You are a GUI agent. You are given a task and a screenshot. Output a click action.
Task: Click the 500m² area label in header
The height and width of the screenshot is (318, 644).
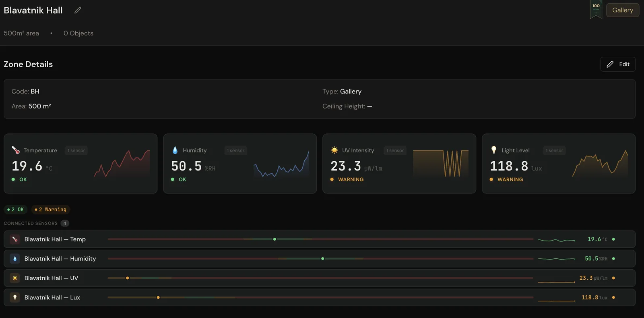(21, 33)
